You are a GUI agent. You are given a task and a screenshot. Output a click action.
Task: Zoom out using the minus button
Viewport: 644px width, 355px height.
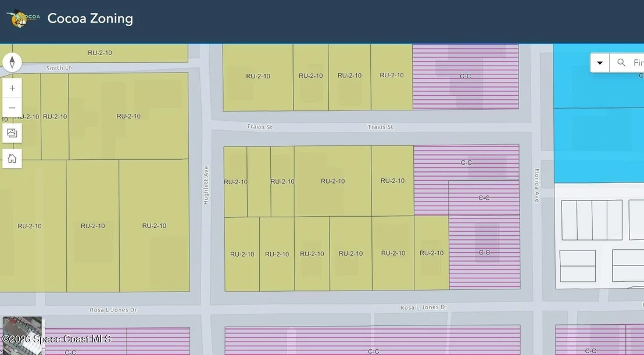(12, 108)
